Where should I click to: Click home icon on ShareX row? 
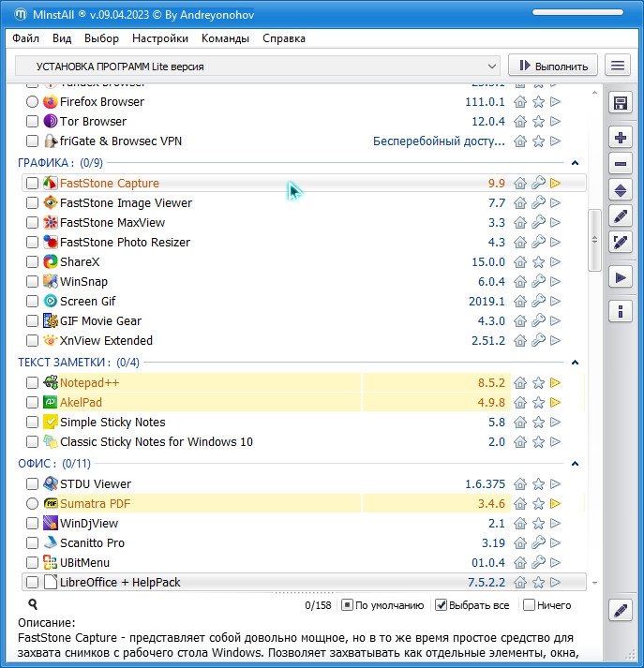[520, 262]
